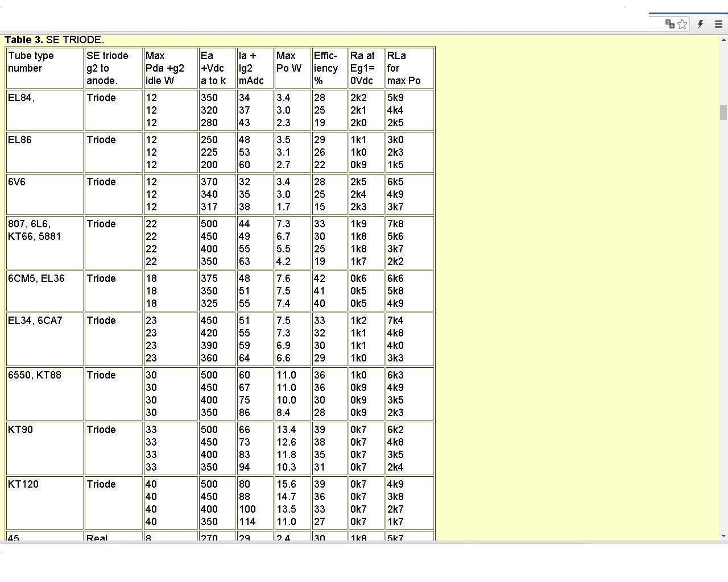This screenshot has width=728, height=582.
Task: Click the vertical scrollbar thumb
Action: (723, 113)
